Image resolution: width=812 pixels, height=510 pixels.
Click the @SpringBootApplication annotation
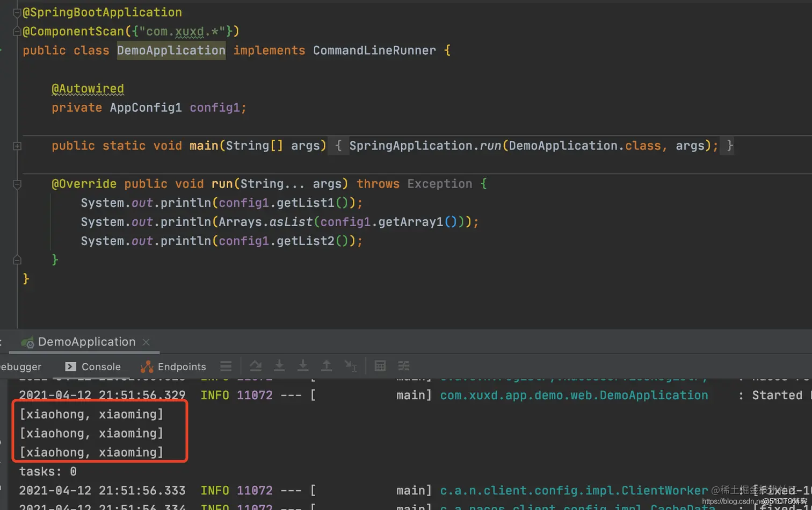point(102,12)
